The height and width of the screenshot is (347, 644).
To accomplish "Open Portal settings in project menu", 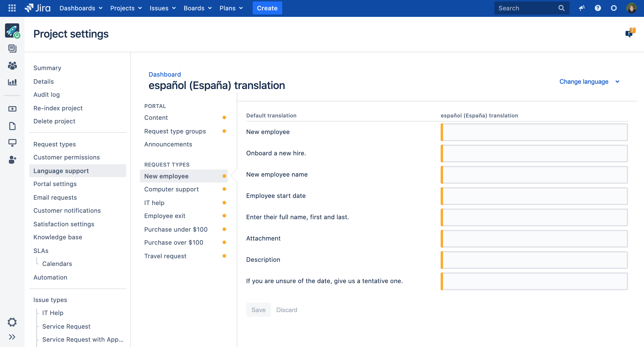I will point(55,184).
